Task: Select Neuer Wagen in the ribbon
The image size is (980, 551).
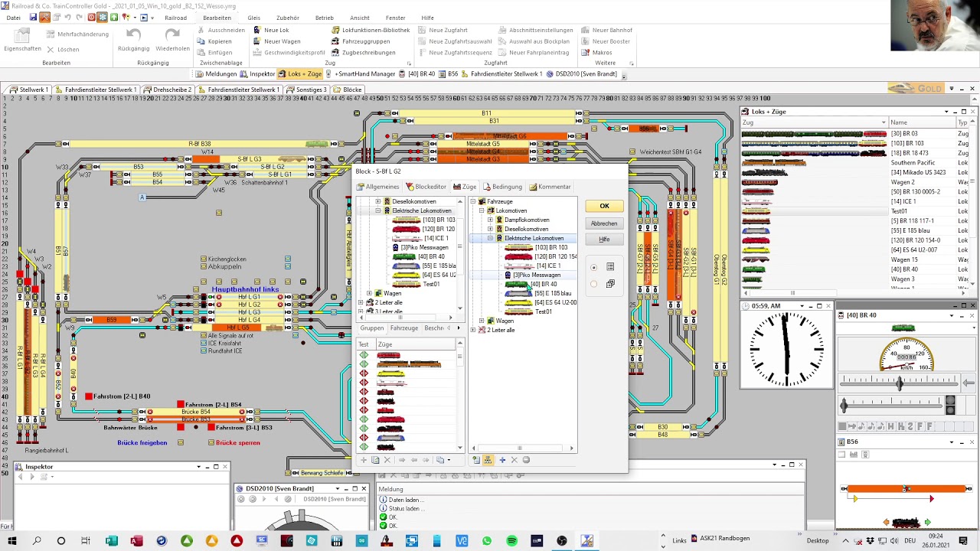Action: (276, 41)
